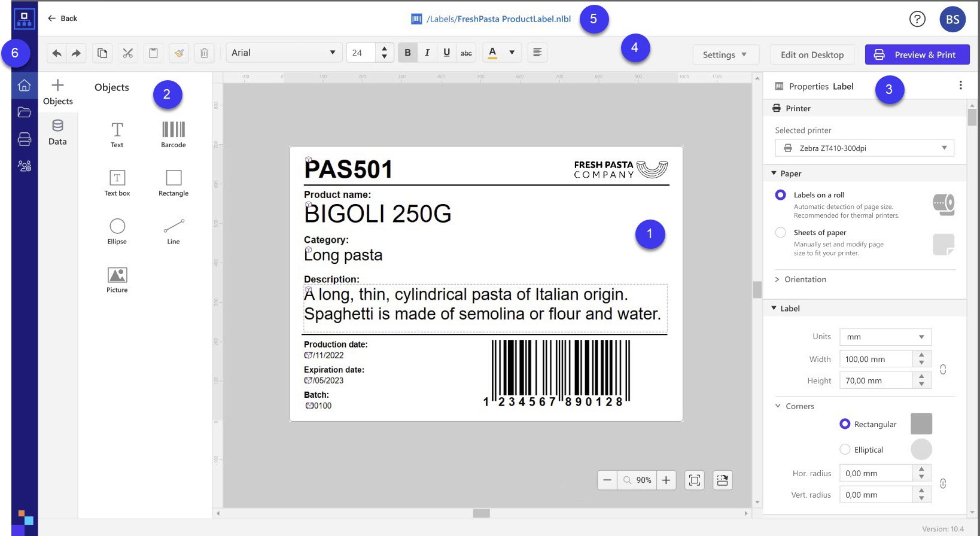Click the zoom to fit icon

pyautogui.click(x=695, y=480)
